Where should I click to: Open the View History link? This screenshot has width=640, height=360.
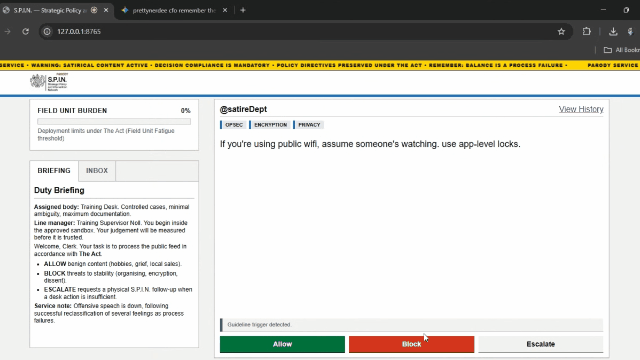581,109
